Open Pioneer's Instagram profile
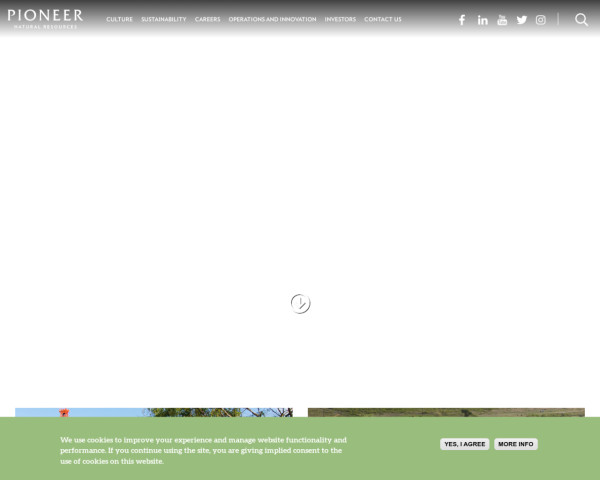Screen dimensions: 600x480 tap(541, 20)
